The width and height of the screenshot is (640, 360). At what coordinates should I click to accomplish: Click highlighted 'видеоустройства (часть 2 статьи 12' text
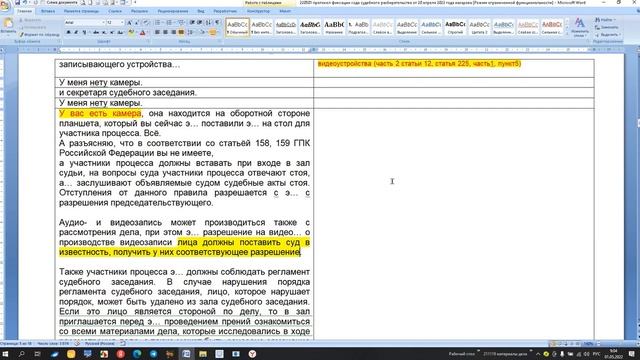point(375,64)
